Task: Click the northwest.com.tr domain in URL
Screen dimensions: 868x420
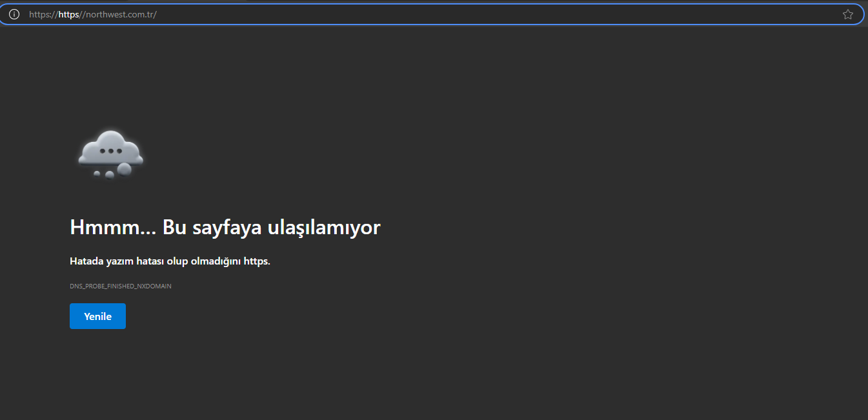Action: (x=119, y=14)
